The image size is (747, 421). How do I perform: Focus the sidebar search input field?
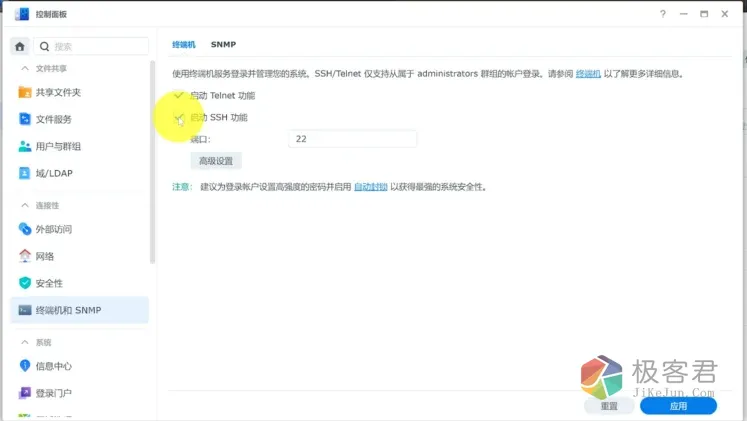tap(91, 46)
